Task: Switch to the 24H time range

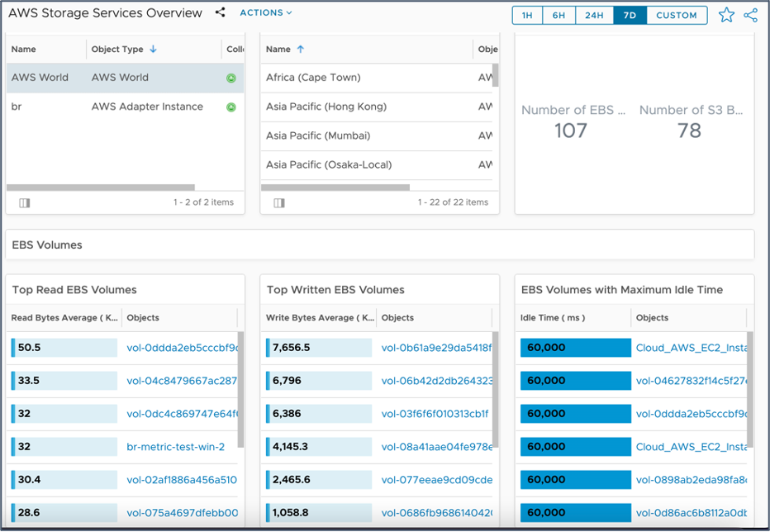Action: [594, 16]
